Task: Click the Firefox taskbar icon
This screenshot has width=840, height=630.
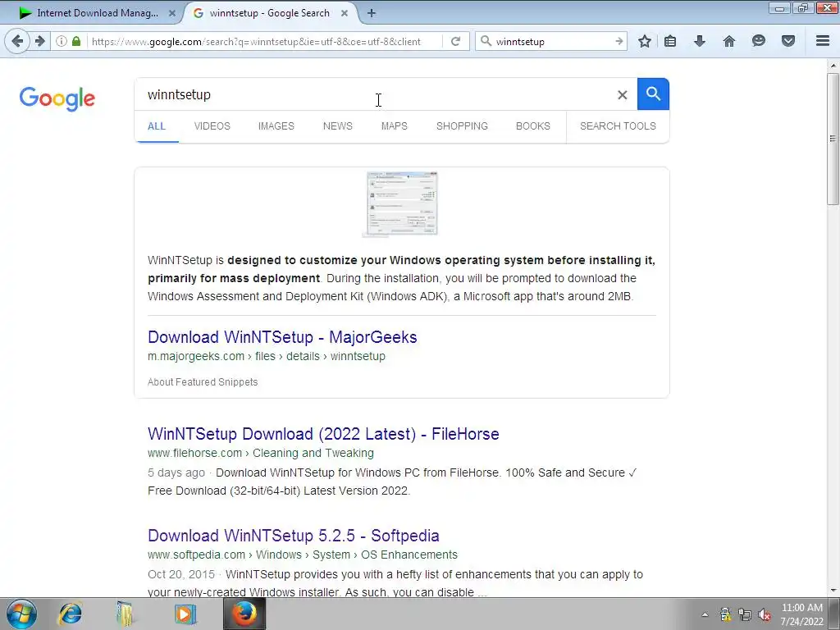Action: click(244, 614)
